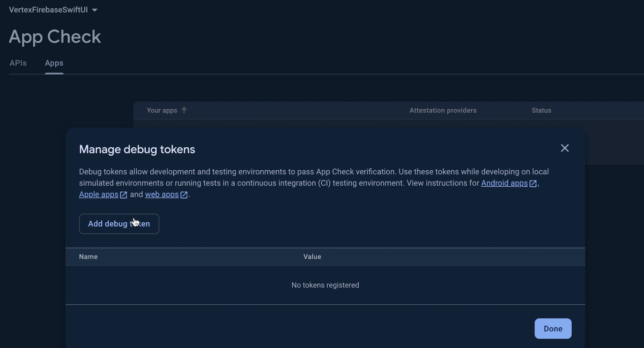
Task: Click external-link icon beside Apple apps
Action: click(x=124, y=195)
